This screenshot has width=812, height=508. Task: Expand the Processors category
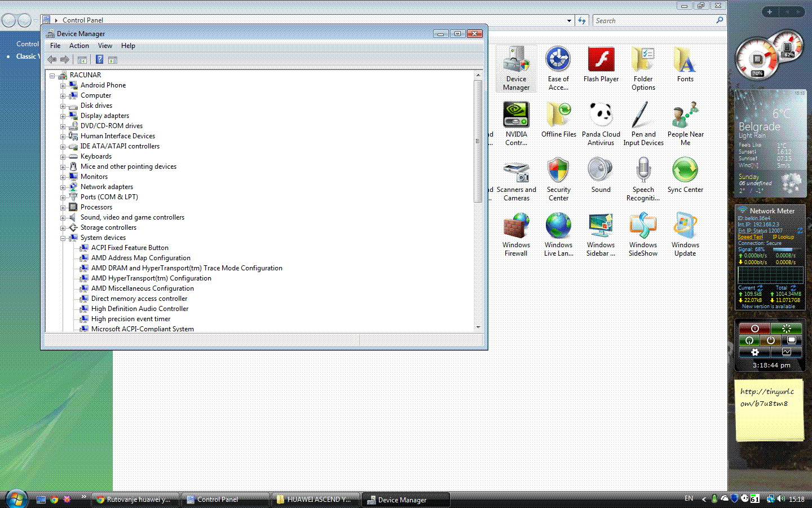[x=63, y=208]
